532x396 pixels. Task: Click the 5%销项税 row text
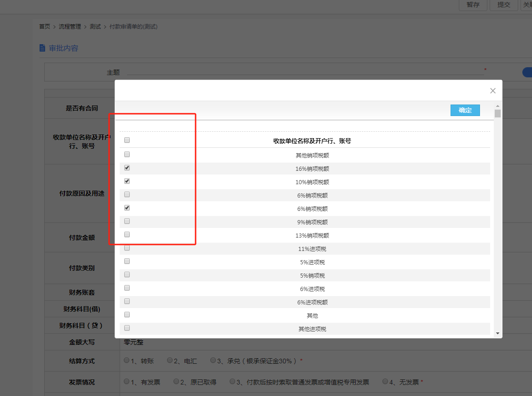(x=312, y=275)
